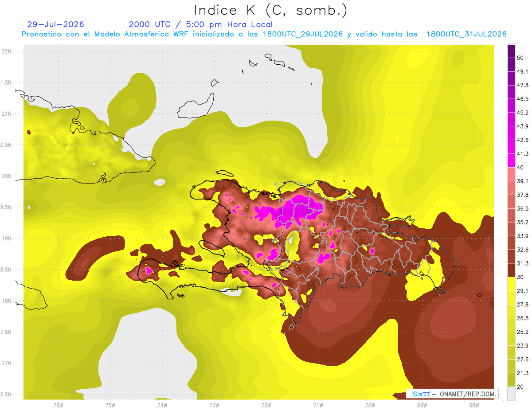Select the date label "29-Jul-2026"
The width and height of the screenshot is (532, 411).
(55, 24)
